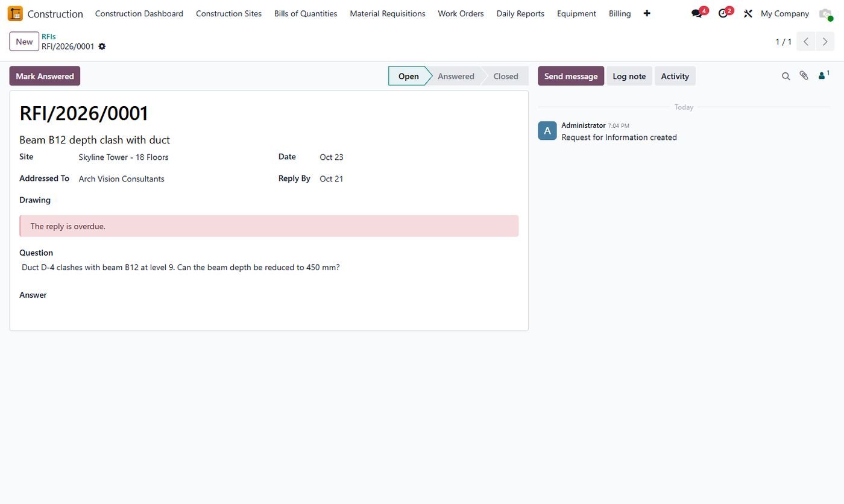This screenshot has width=844, height=504.
Task: Open the Daily Reports menu
Action: tap(520, 13)
